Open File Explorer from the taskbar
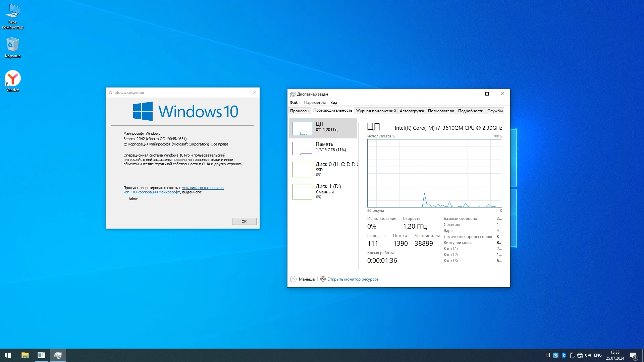The width and height of the screenshot is (644, 362). pyautogui.click(x=25, y=355)
